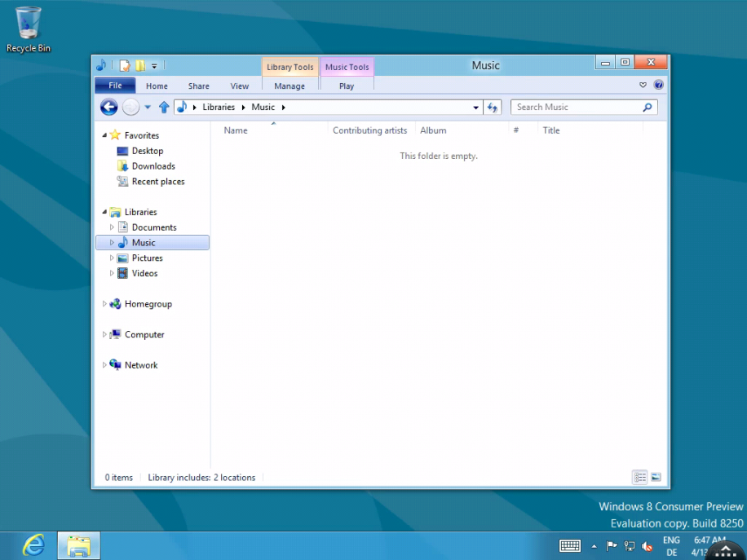
Task: Open the Help question mark icon
Action: coord(658,85)
